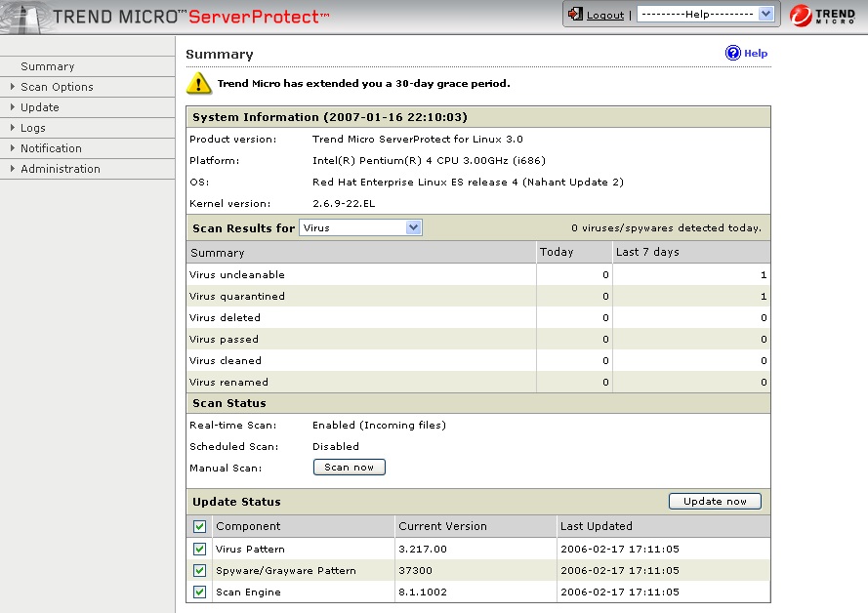Uncheck the Spyware/Grayware Pattern checkbox
The height and width of the screenshot is (613, 868).
click(200, 571)
